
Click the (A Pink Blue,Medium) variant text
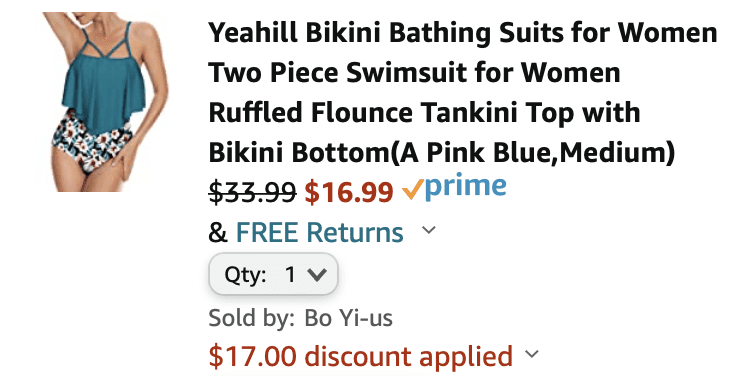(x=531, y=152)
